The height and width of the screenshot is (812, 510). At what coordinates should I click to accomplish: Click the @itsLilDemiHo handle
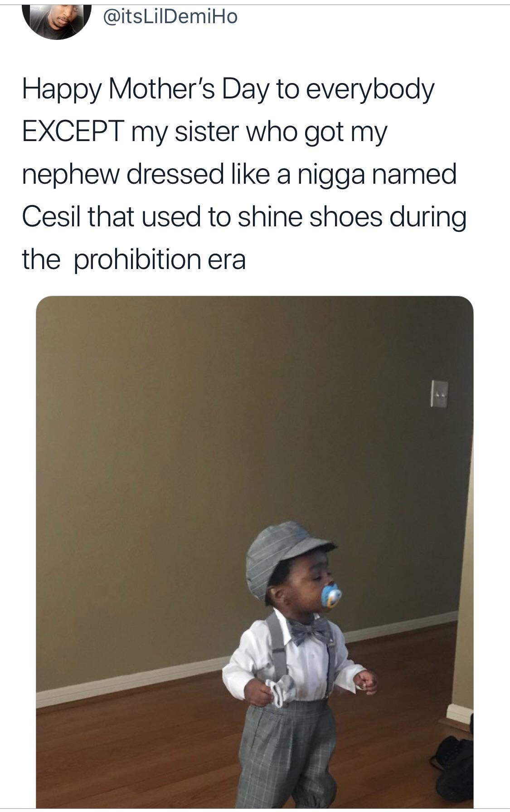tap(170, 17)
